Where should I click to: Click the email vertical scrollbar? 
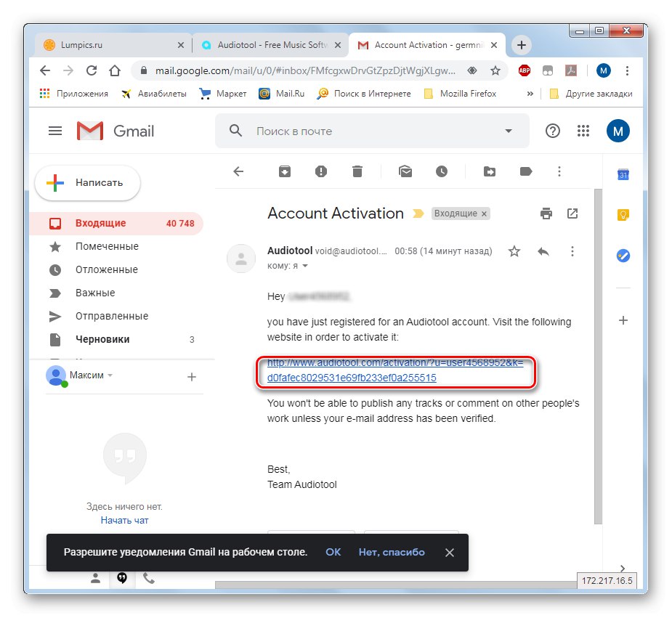point(598,355)
